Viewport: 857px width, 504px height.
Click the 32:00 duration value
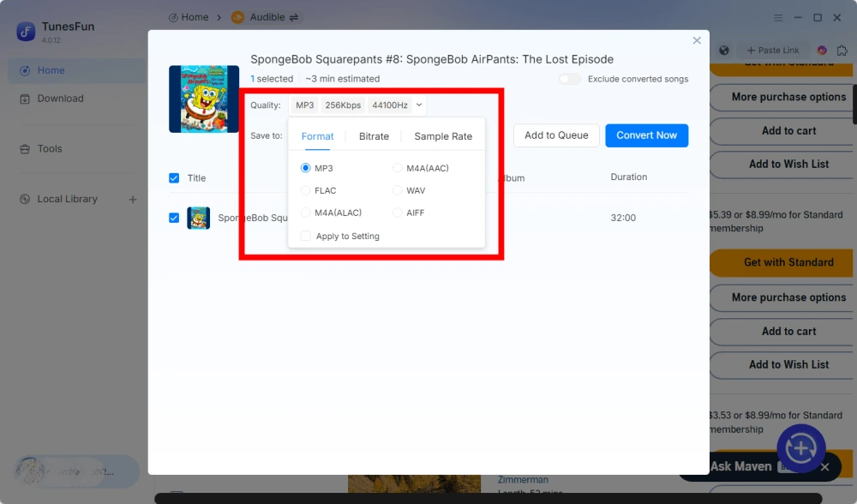(x=623, y=218)
